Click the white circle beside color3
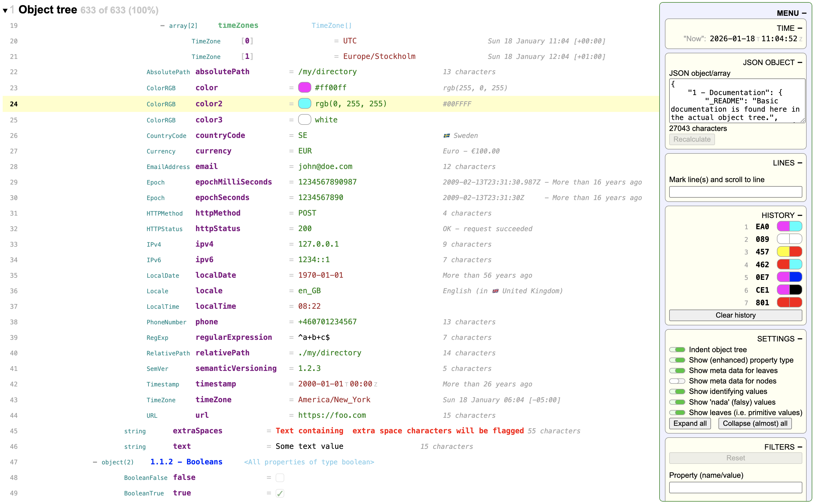 click(x=304, y=119)
